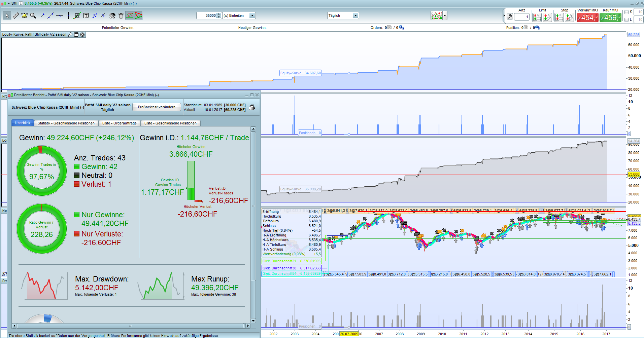Click the report vertical scrollbar down arrow
Image resolution: width=644 pixels, height=338 pixels.
[253, 321]
